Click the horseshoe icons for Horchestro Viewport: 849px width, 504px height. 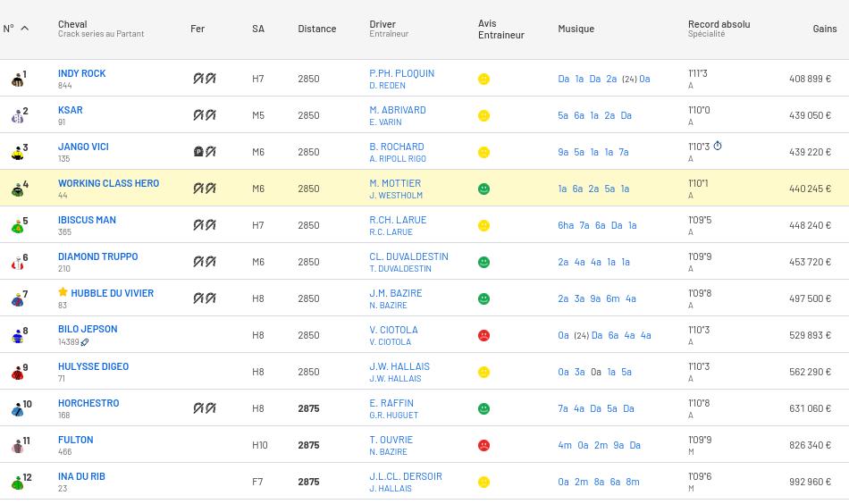tap(205, 408)
